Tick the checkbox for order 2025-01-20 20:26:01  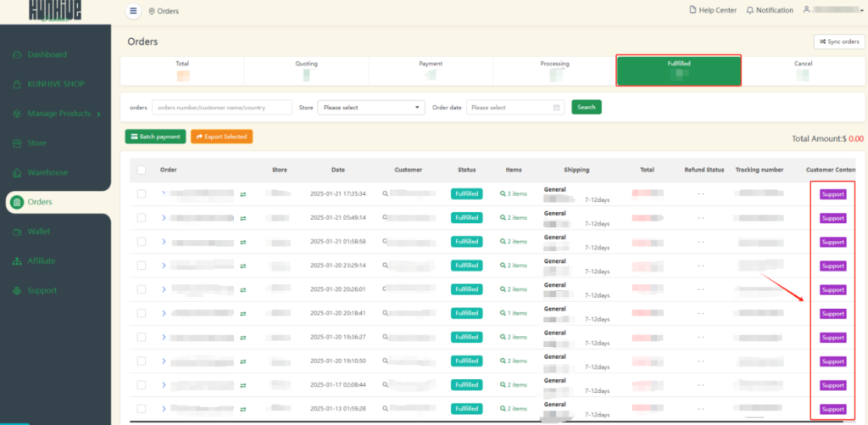pyautogui.click(x=142, y=289)
